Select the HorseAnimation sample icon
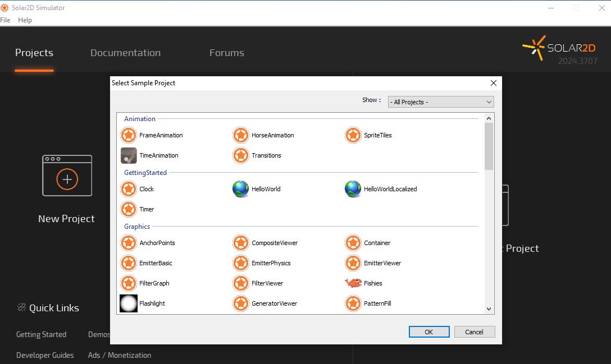The width and height of the screenshot is (611, 364). tap(241, 136)
